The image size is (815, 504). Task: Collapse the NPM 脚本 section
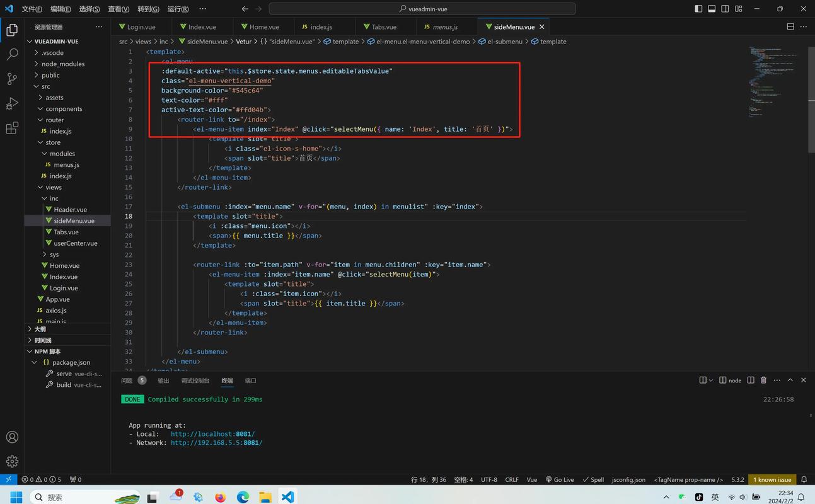click(47, 352)
